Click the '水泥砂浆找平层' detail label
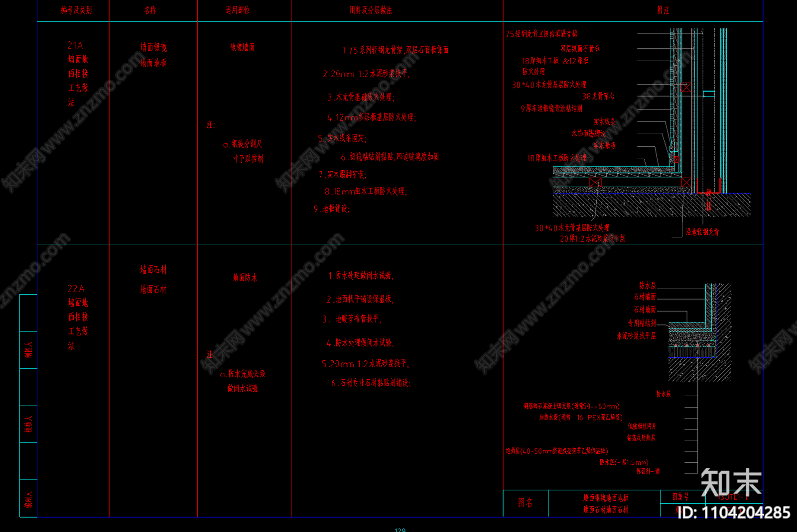This screenshot has height=532, width=797. 636,336
